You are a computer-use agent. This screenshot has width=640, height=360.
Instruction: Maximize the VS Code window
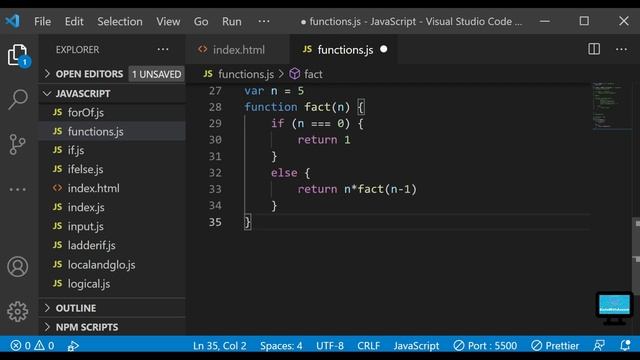[584, 21]
